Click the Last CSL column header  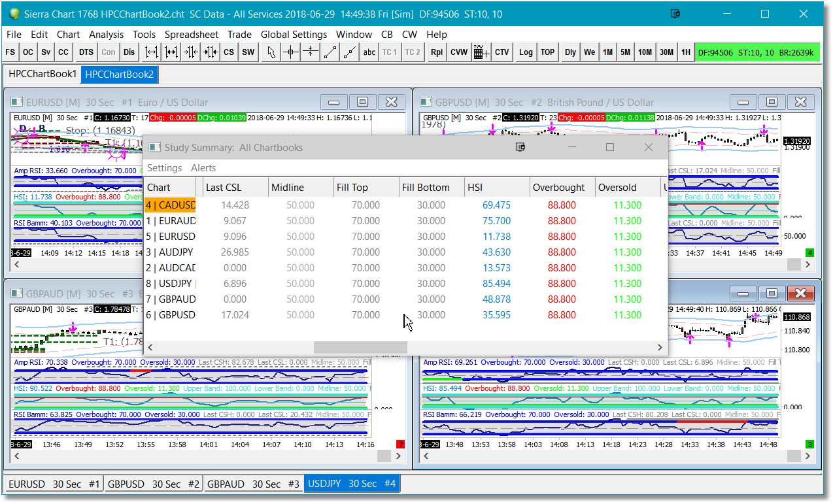(236, 188)
